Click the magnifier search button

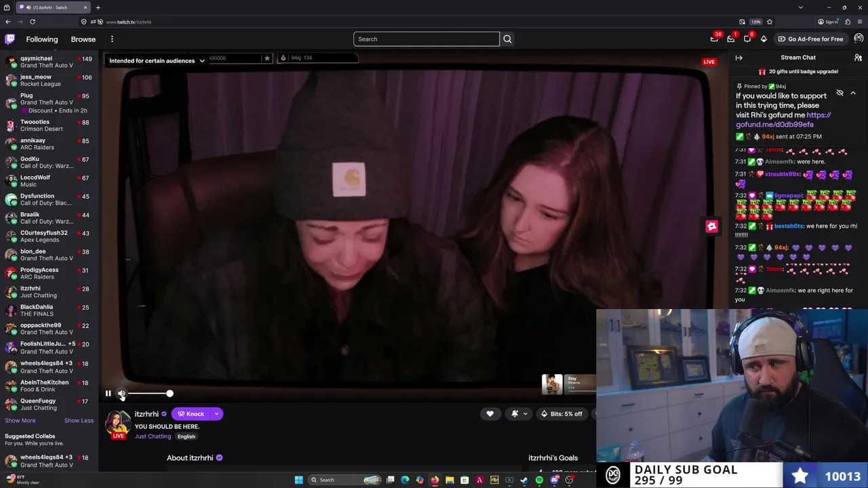point(507,39)
